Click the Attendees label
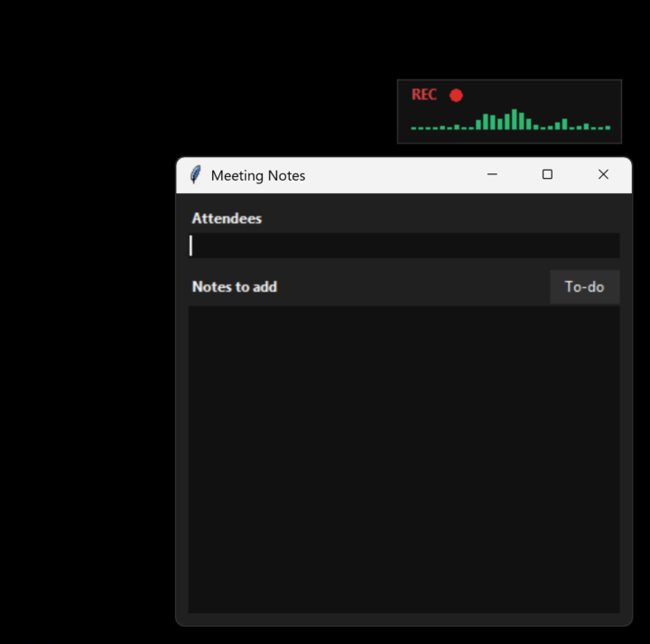The image size is (650, 644). (x=227, y=219)
